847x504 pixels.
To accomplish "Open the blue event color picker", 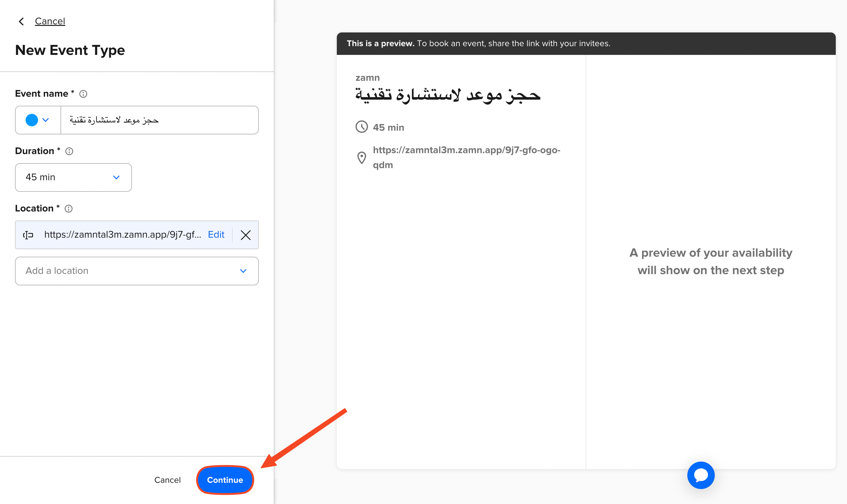I will coord(31,120).
